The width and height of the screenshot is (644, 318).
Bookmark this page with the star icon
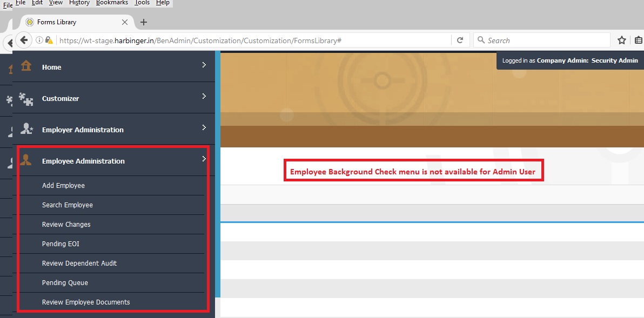pyautogui.click(x=622, y=40)
